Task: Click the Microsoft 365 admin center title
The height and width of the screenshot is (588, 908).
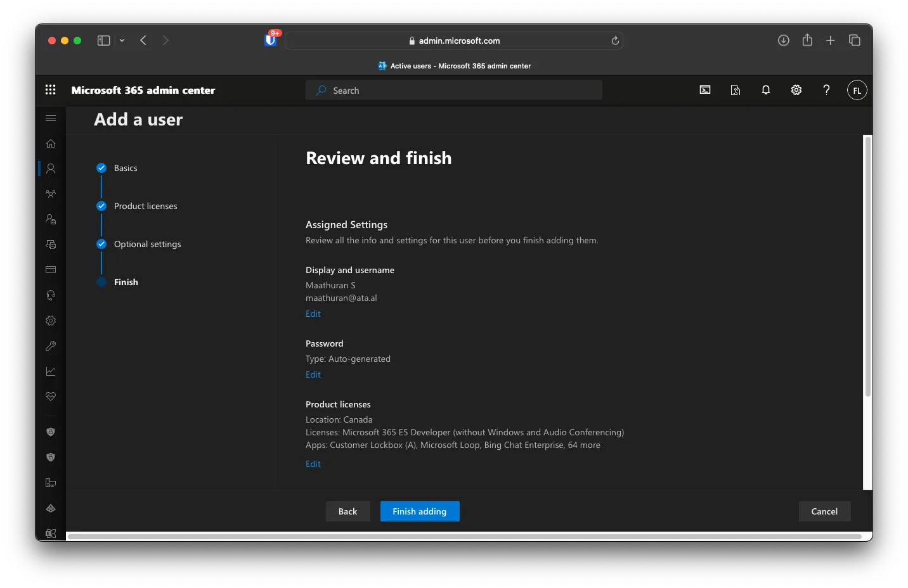Action: coord(143,90)
